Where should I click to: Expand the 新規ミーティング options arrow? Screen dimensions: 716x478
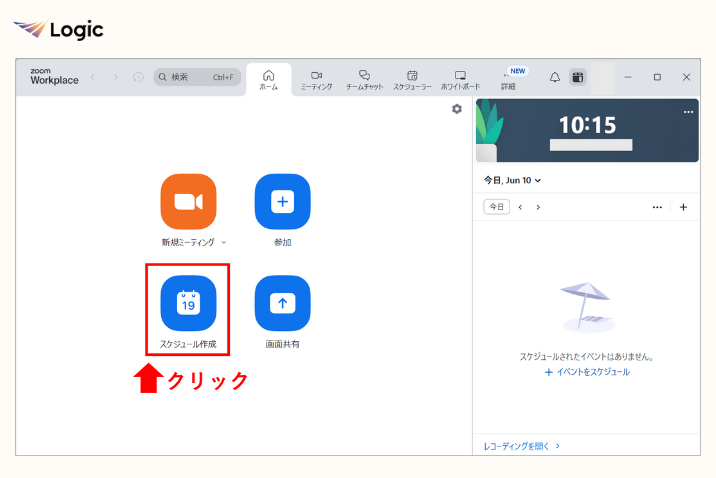(224, 242)
